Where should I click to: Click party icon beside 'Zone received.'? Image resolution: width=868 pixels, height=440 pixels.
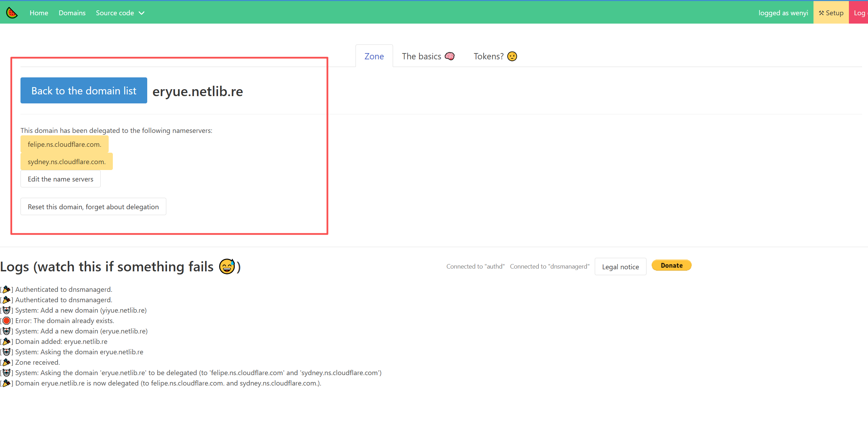7,362
